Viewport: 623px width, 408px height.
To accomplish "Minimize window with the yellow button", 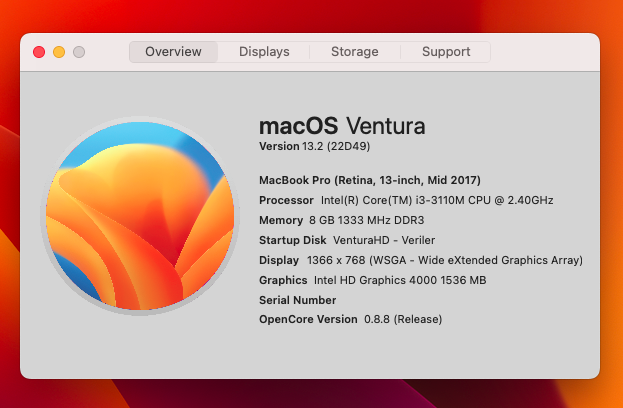I will click(59, 52).
